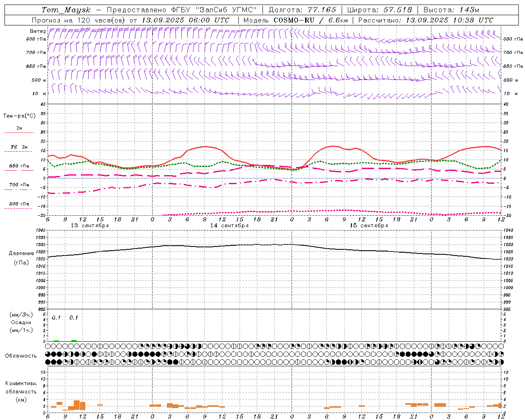Click the Прогноз на 120 часа(ов) text
This screenshot has height=420, width=525.
click(79, 20)
